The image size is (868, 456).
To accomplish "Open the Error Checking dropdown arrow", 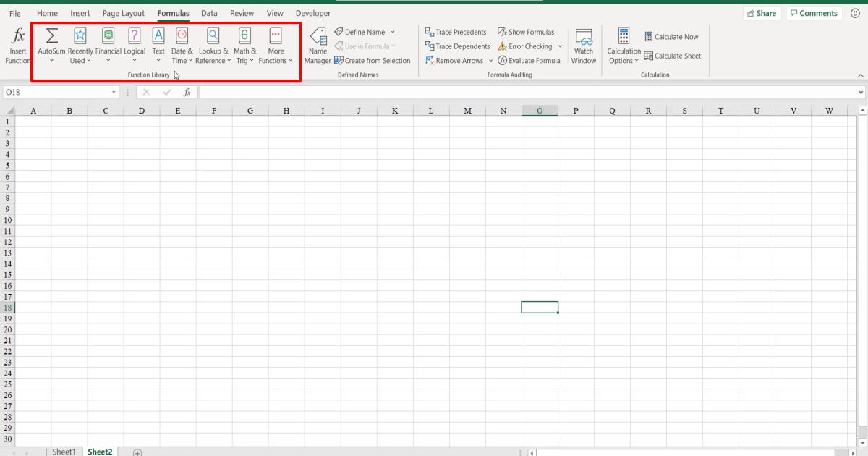I will pyautogui.click(x=560, y=46).
